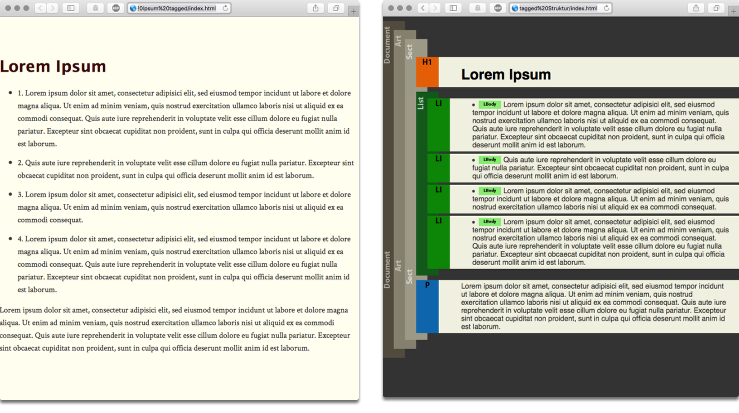The width and height of the screenshot is (739, 413).
Task: Go back in the left Ipsum tagged Safari window
Action: (41, 8)
